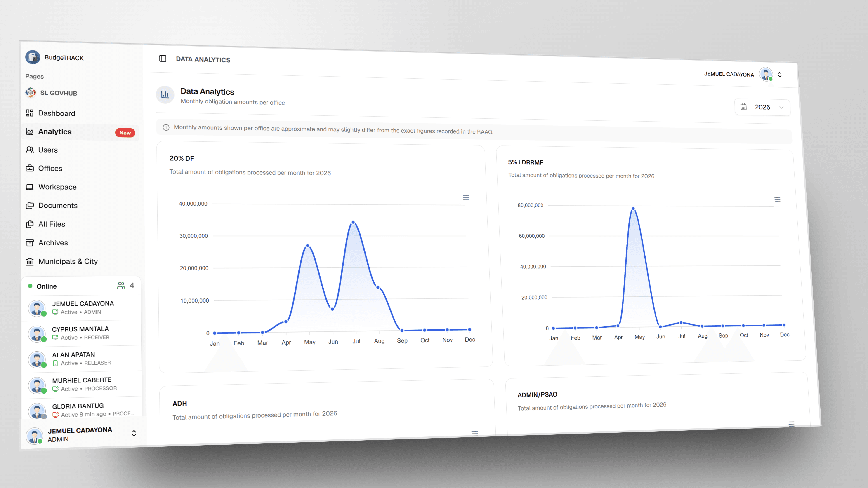Toggle the sidebar panel icon
The width and height of the screenshot is (868, 488).
(x=163, y=59)
